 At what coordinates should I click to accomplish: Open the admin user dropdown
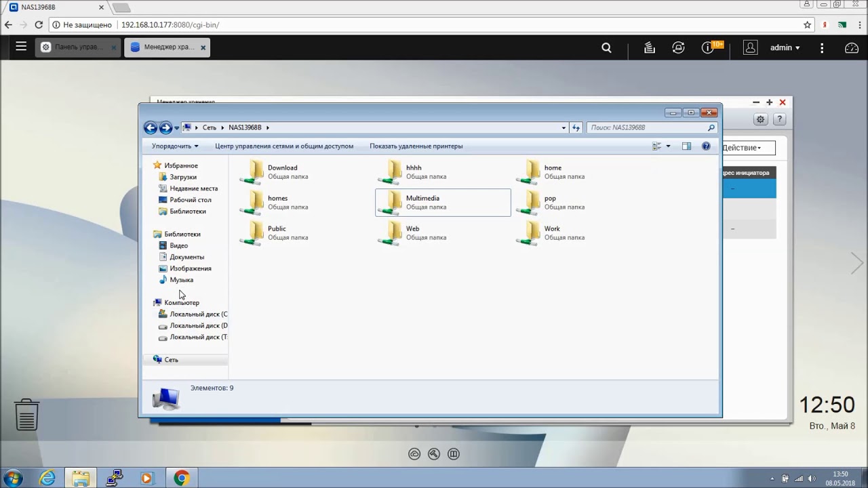[x=785, y=47]
